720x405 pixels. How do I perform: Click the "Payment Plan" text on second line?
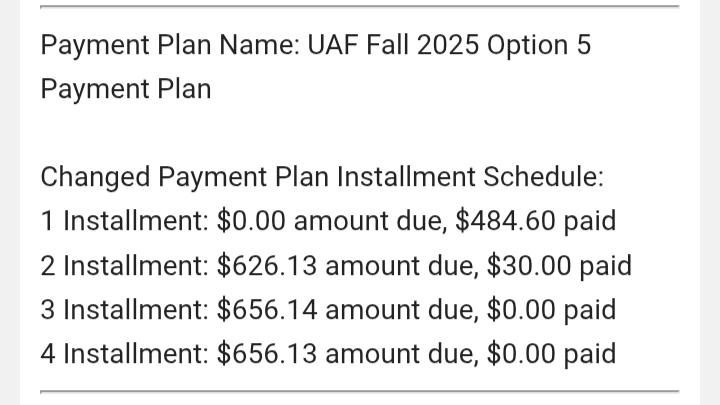pos(126,90)
